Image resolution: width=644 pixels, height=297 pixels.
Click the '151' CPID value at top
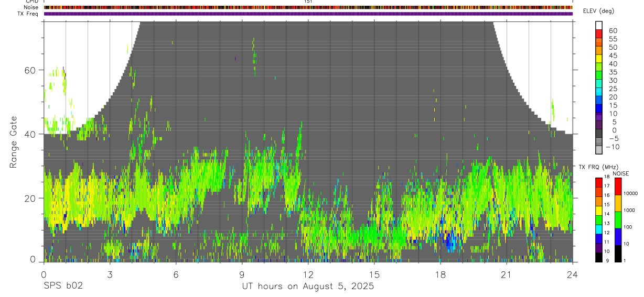[x=308, y=2]
